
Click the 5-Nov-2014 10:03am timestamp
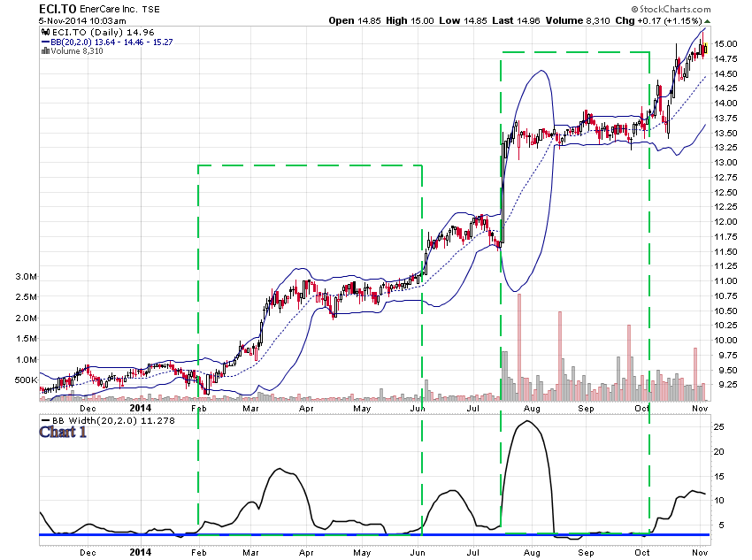pos(82,21)
